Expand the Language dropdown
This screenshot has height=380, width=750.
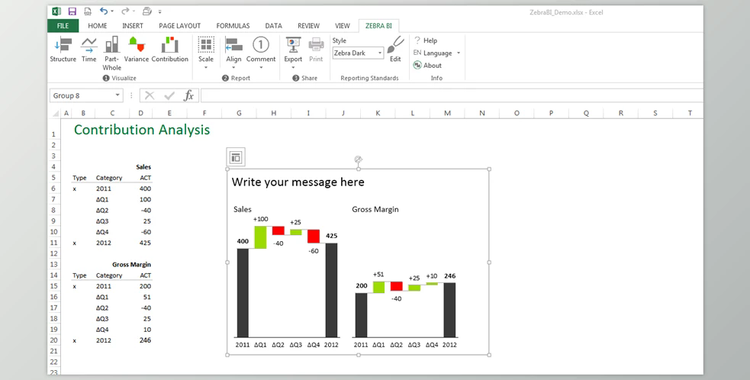(x=458, y=53)
